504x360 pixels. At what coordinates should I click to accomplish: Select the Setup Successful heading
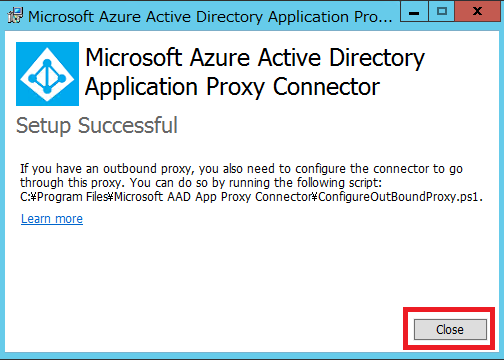pyautogui.click(x=97, y=126)
